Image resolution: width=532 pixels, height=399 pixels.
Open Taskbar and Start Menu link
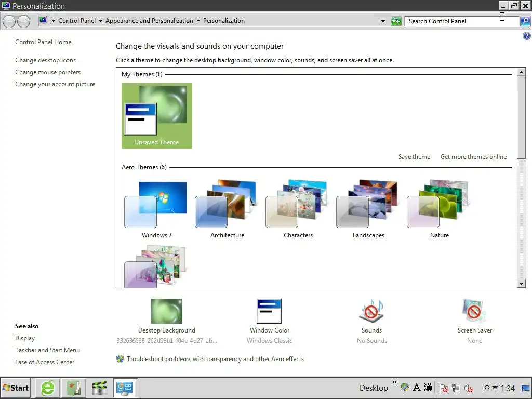(47, 350)
